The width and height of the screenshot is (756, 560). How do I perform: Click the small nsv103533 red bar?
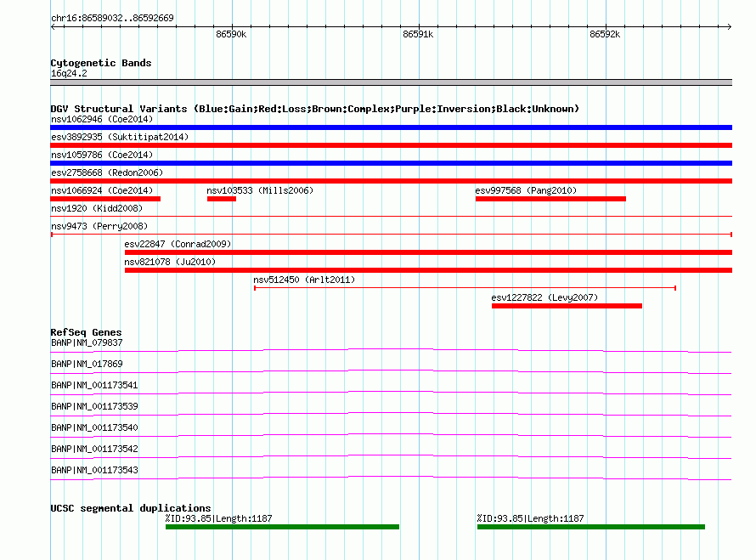[222, 199]
